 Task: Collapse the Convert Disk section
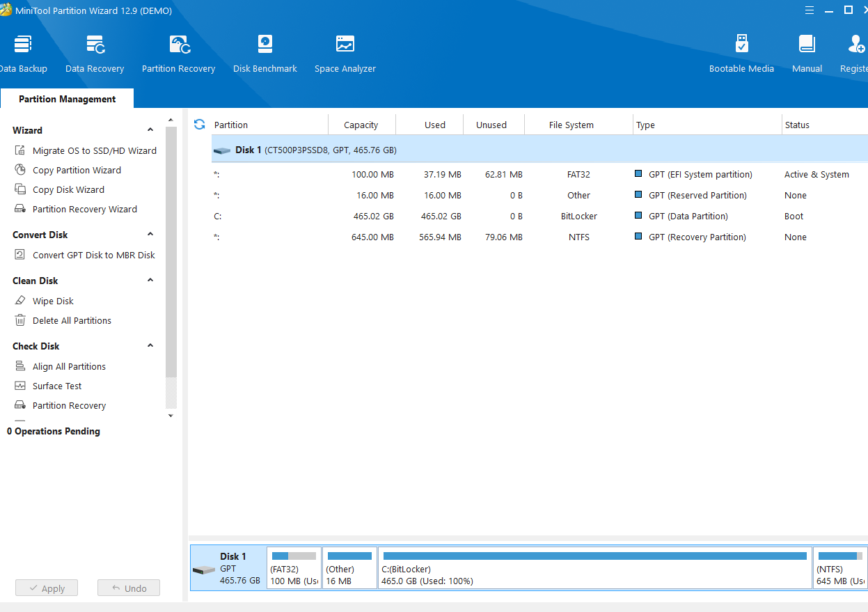(x=150, y=235)
